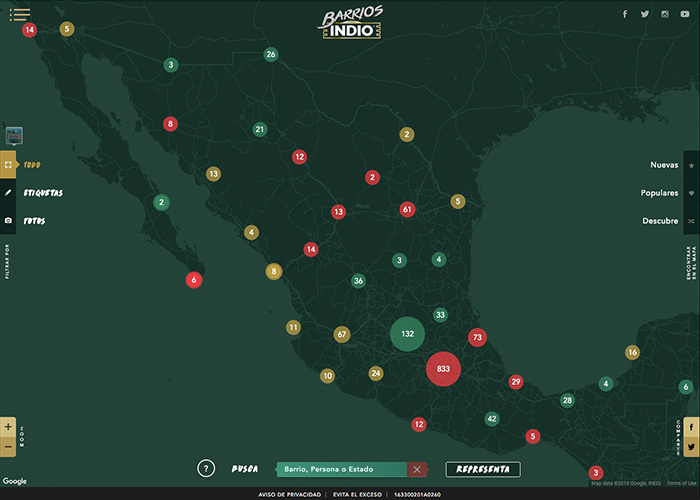Open the gold 24 cluster marker
This screenshot has width=700, height=500.
click(x=376, y=373)
